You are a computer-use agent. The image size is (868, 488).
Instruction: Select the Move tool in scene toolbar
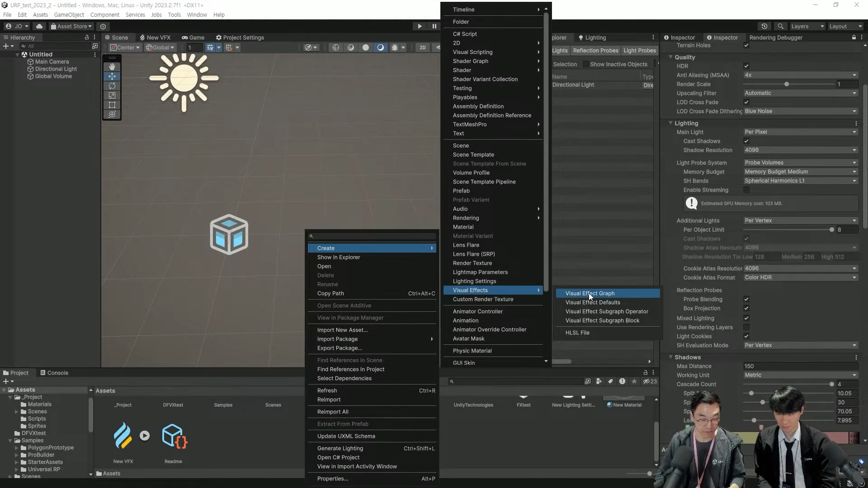click(112, 76)
